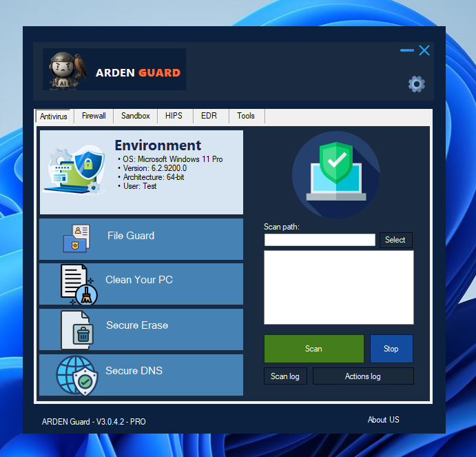Click the Environment heading
This screenshot has width=476, height=457.
(x=158, y=145)
